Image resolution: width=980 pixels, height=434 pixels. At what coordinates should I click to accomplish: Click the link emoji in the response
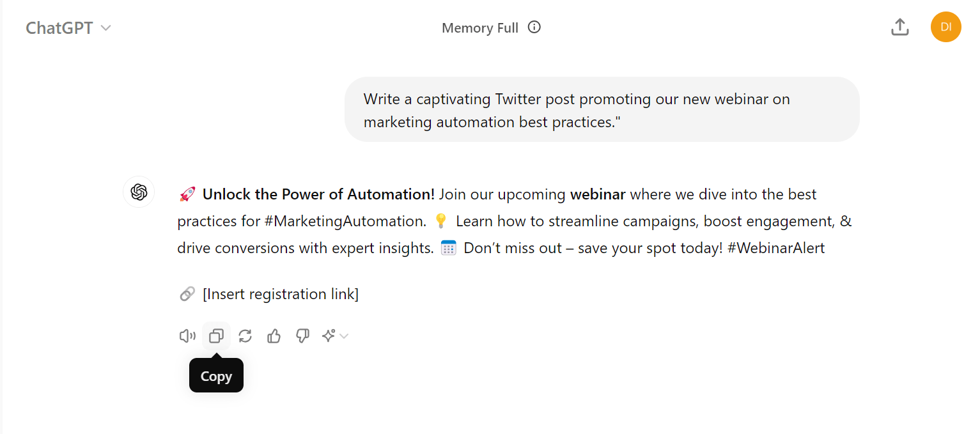click(187, 293)
